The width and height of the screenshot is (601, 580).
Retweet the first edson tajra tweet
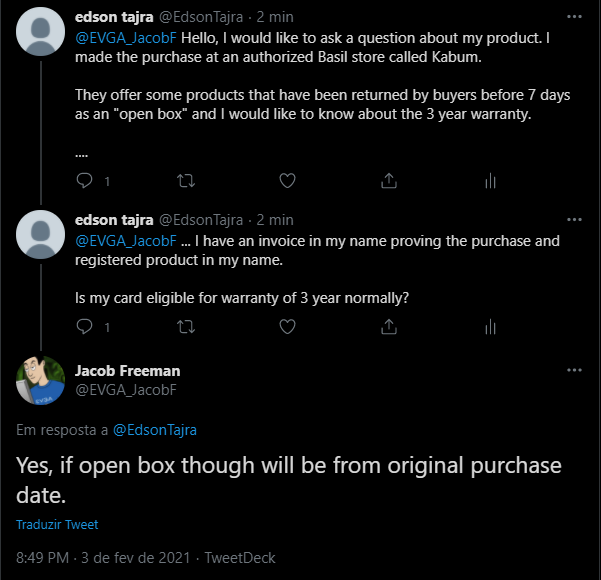tap(186, 181)
